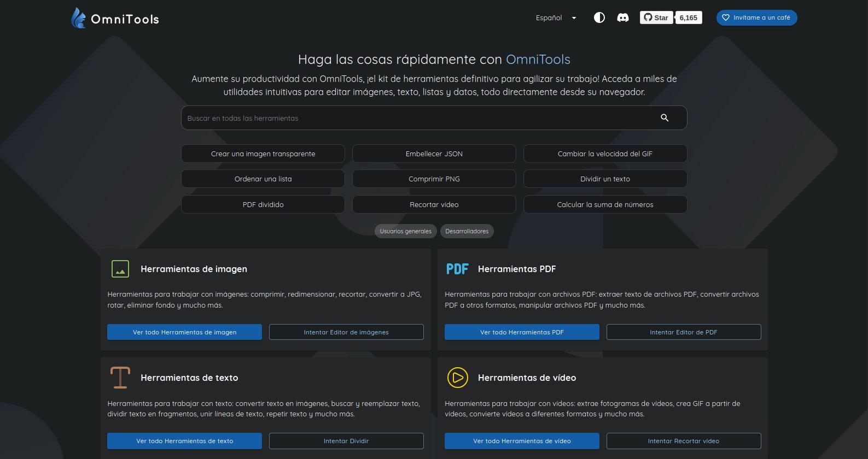Open the Discord icon link

tap(623, 17)
